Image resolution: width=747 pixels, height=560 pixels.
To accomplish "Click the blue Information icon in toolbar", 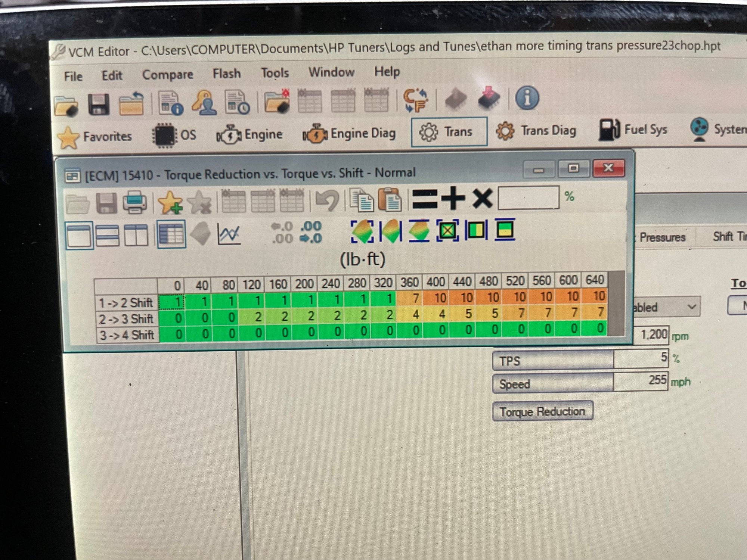I will click(527, 98).
